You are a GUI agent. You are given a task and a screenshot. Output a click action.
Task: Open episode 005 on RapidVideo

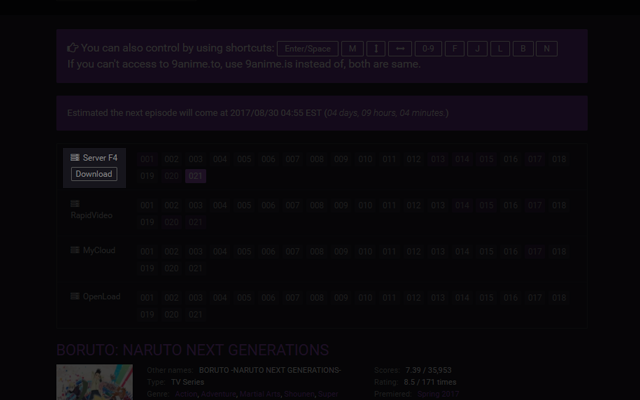click(244, 205)
